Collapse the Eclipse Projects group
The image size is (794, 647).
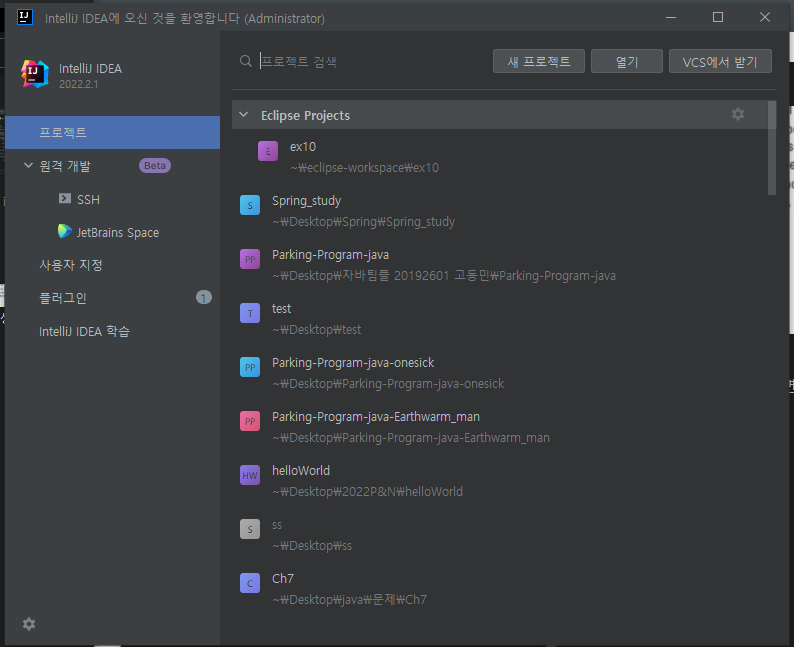click(244, 114)
